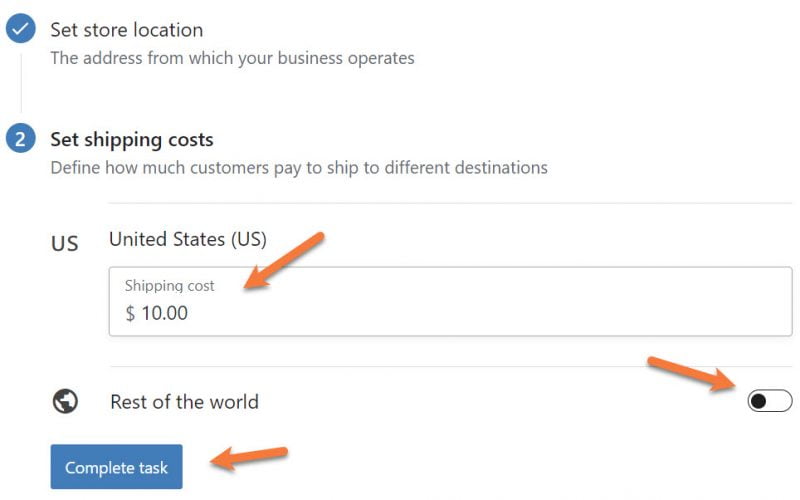800x500 pixels.
Task: Click the shipping destinations description text
Action: coord(299,167)
